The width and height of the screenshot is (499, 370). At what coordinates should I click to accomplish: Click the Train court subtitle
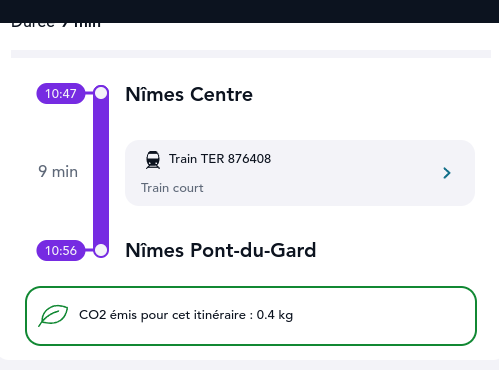click(x=172, y=188)
